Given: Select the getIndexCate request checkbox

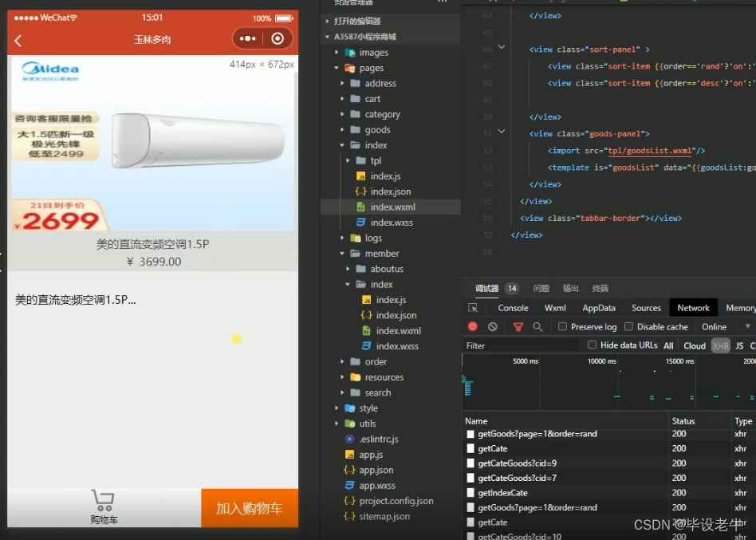Looking at the screenshot, I should [470, 493].
